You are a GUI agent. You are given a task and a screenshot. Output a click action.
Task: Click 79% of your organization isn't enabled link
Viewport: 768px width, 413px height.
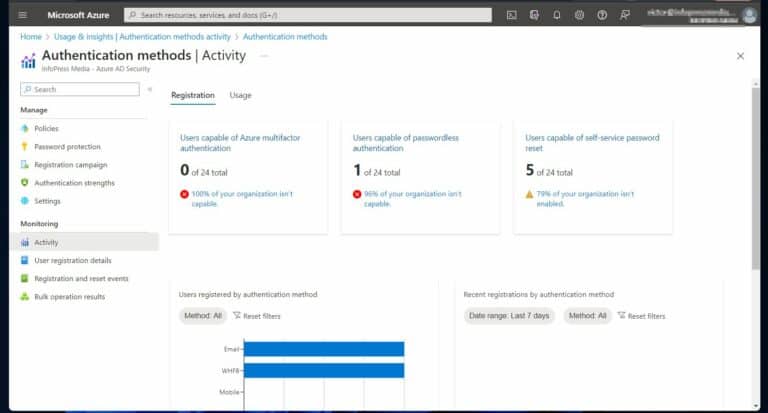[585, 198]
